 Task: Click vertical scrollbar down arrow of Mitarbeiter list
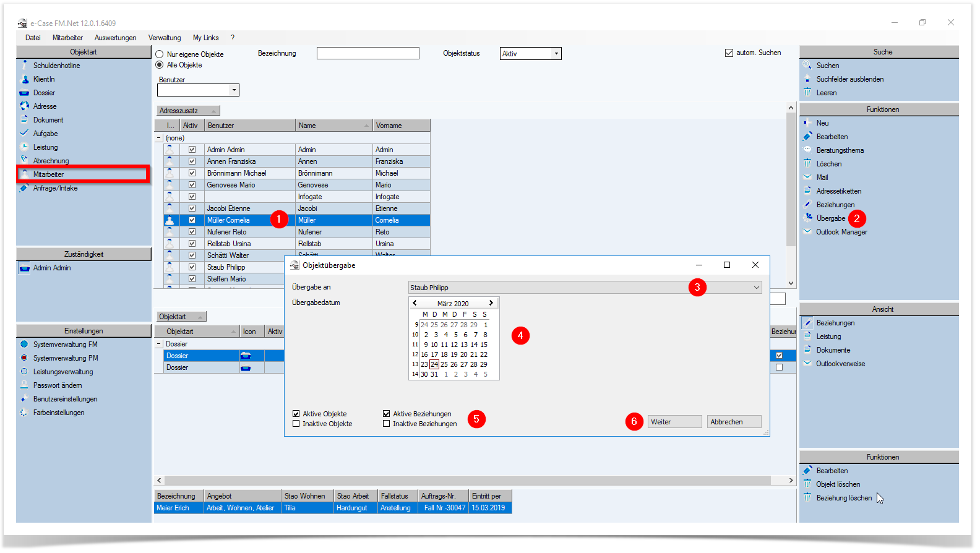point(791,283)
